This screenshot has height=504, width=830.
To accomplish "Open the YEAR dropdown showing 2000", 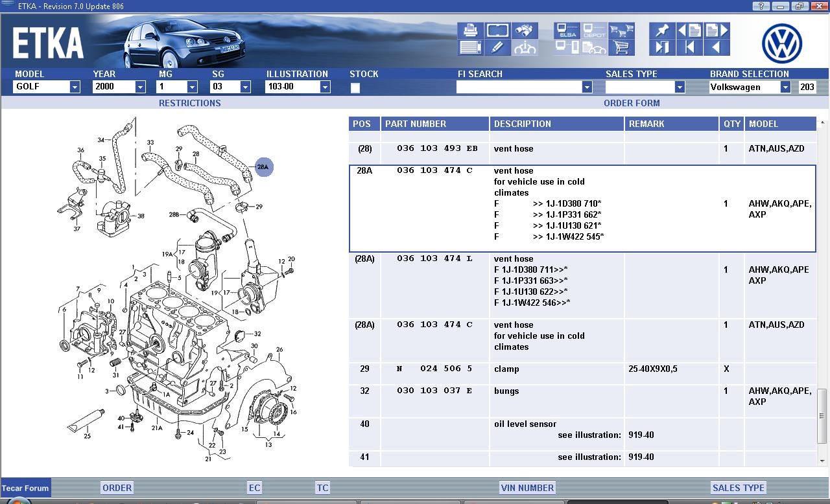I will (x=140, y=87).
